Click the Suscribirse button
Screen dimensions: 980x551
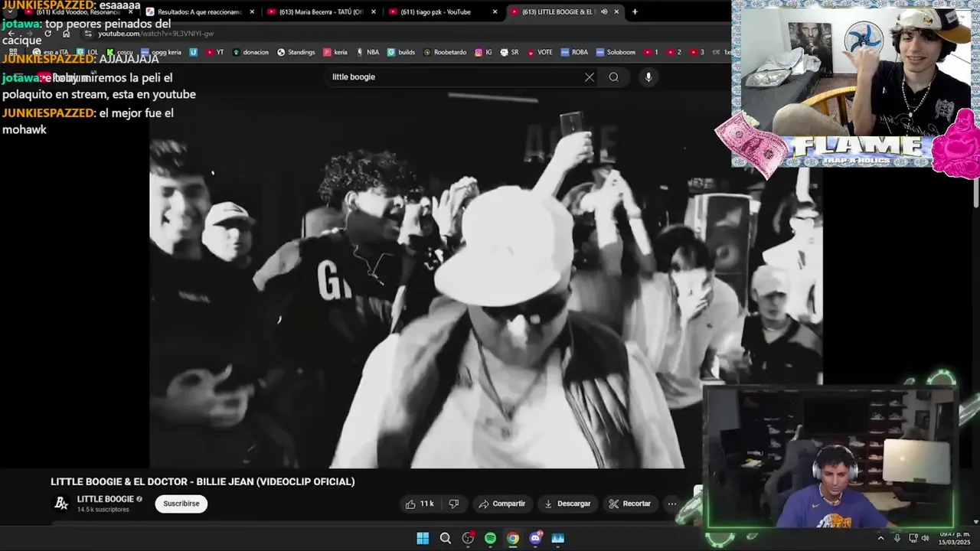(x=181, y=504)
